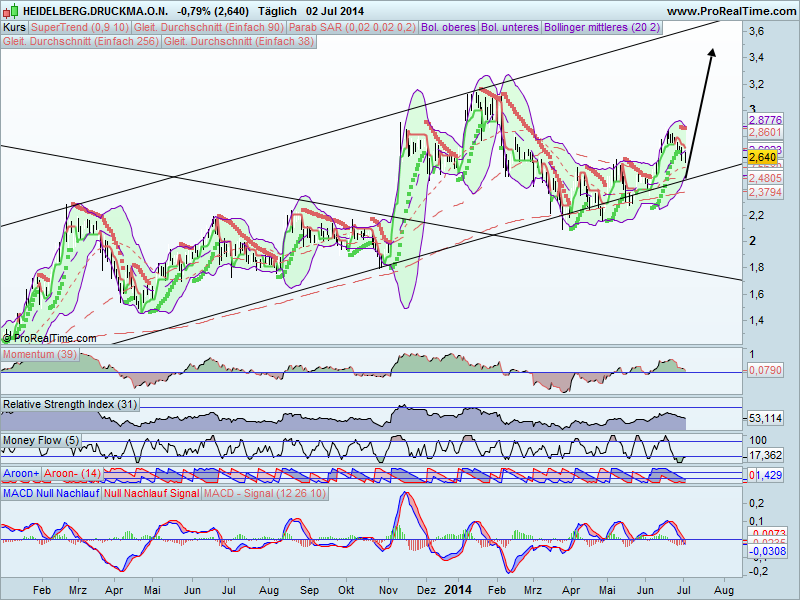Click the 2,4805 moving average price tag

[765, 178]
